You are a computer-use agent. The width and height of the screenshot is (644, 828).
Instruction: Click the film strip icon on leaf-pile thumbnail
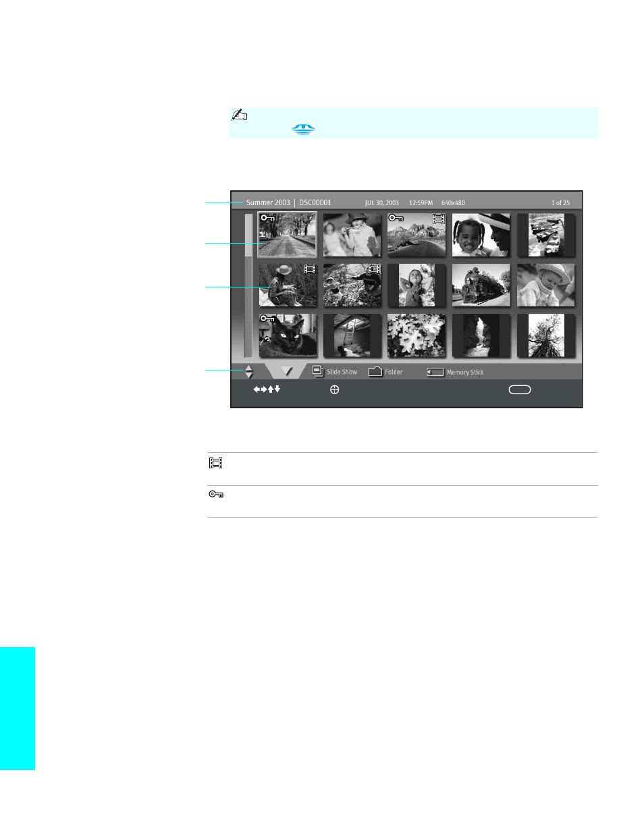374,269
